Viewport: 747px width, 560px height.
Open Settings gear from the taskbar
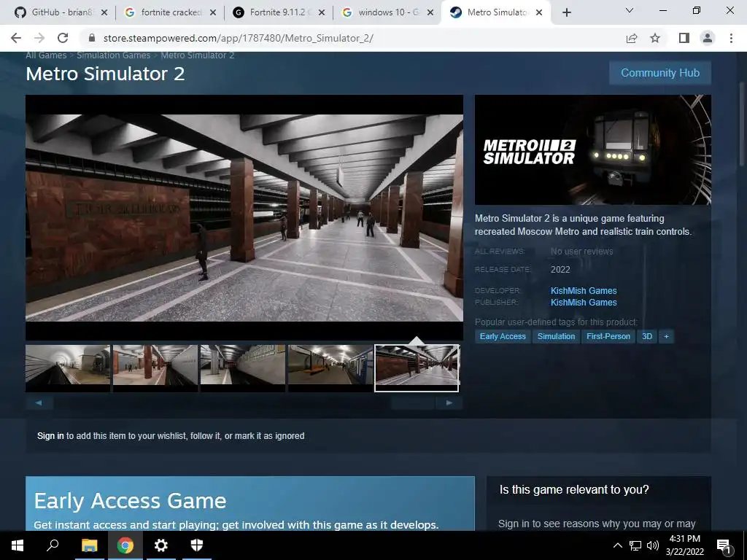click(161, 545)
